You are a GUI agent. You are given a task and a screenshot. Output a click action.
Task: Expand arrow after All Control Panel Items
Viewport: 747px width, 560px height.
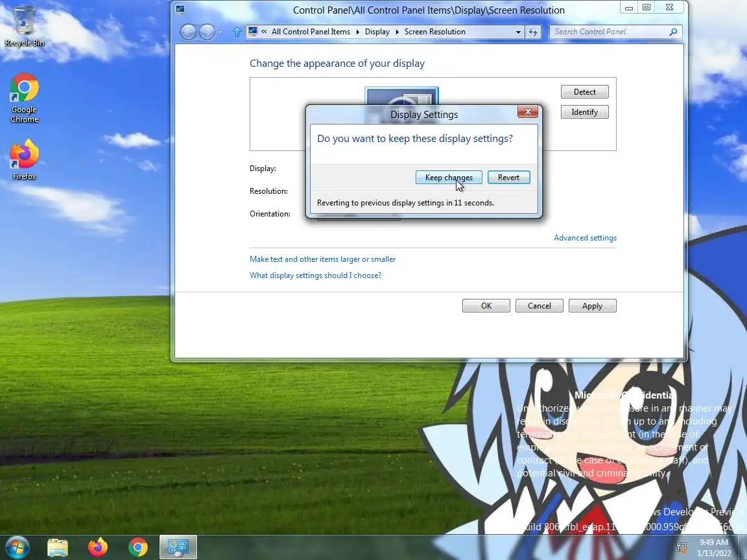pos(358,32)
